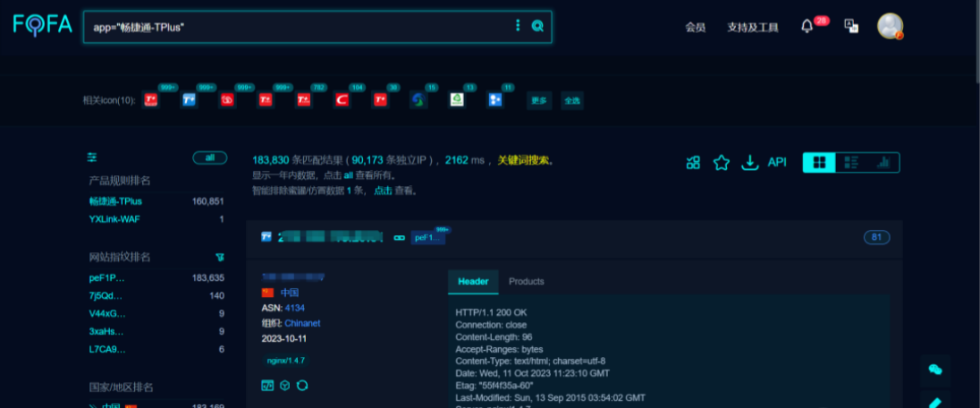
Task: Toggle the 'all' data pill
Action: coord(210,157)
